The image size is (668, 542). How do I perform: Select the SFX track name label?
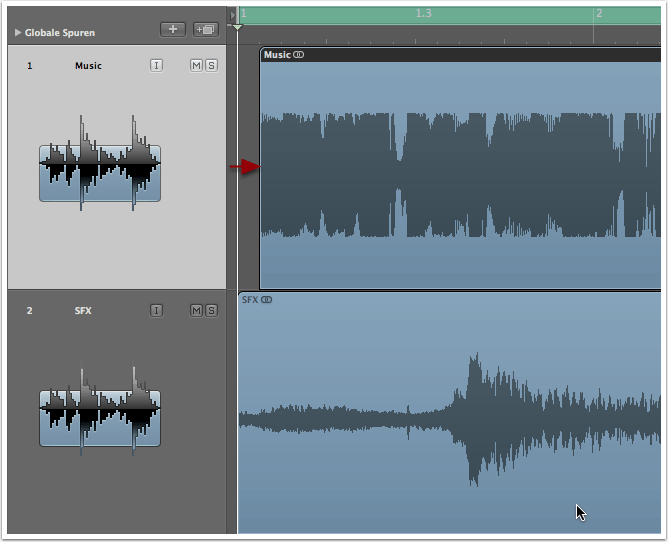[x=83, y=311]
